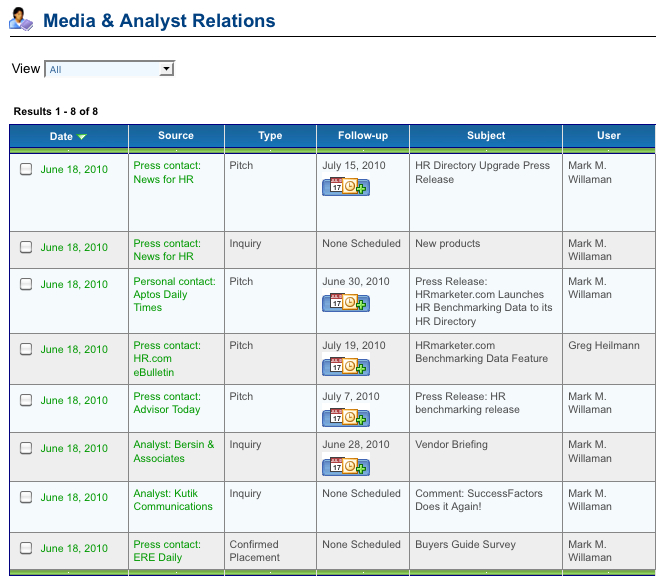
Task: Open Press contact: HR.com eBulletin link
Action: [x=167, y=359]
